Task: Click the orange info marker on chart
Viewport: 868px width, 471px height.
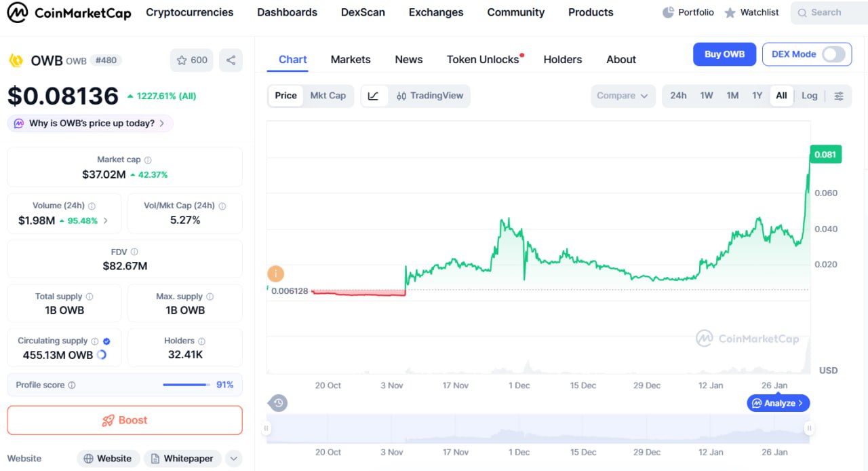Action: pos(275,274)
